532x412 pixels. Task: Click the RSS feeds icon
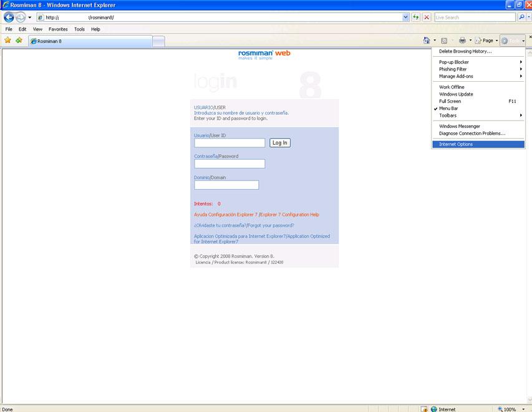444,41
